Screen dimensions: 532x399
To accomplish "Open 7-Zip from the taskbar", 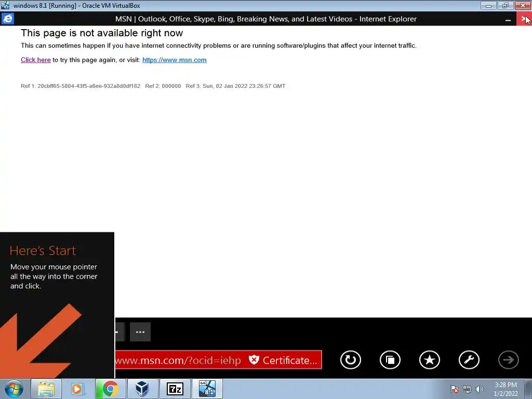I will (175, 389).
